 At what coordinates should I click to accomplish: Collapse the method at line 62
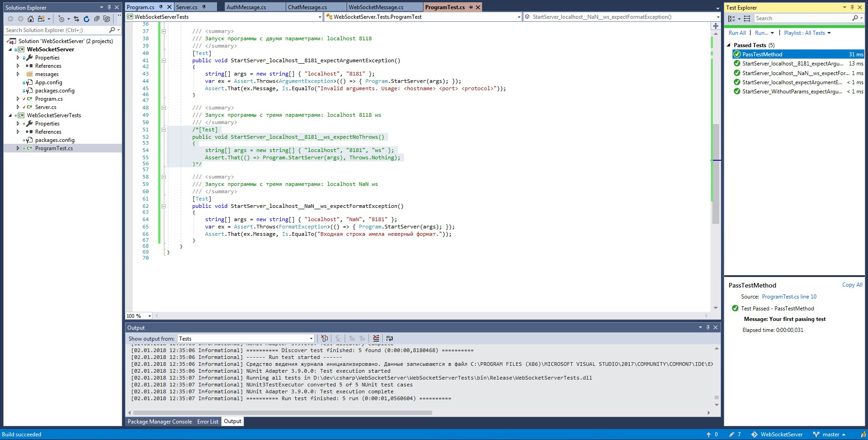(x=163, y=206)
